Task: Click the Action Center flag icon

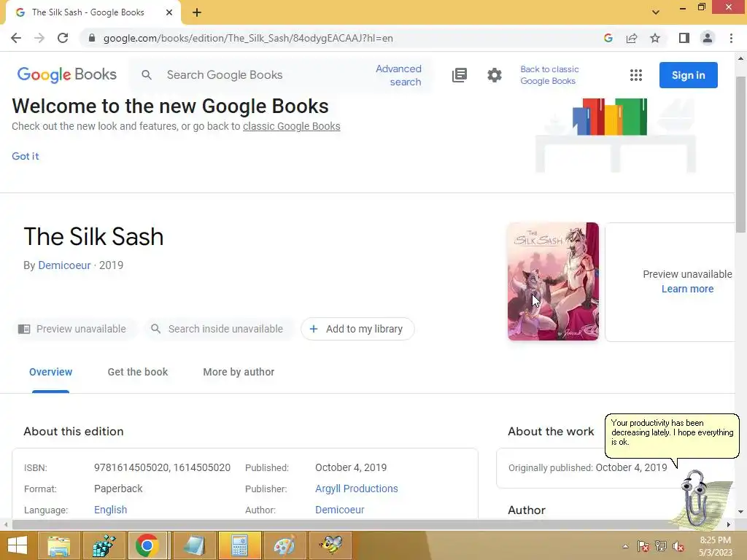Action: coord(643,546)
